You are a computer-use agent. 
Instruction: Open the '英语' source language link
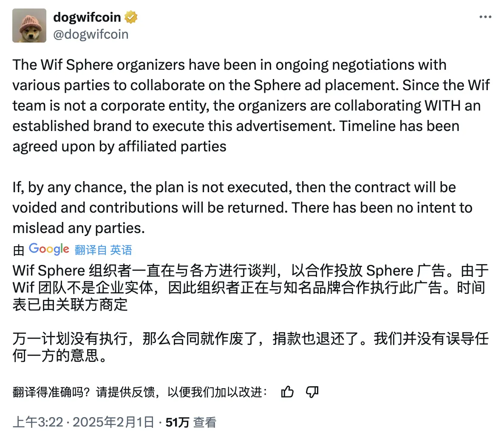pyautogui.click(x=122, y=250)
